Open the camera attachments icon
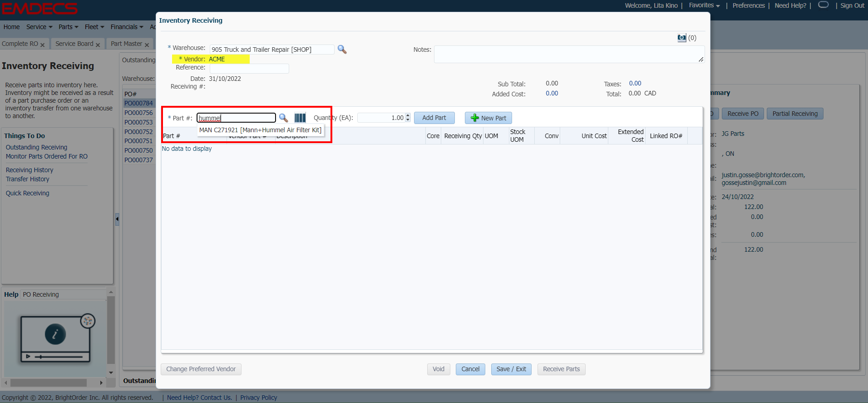Image resolution: width=868 pixels, height=403 pixels. click(681, 38)
